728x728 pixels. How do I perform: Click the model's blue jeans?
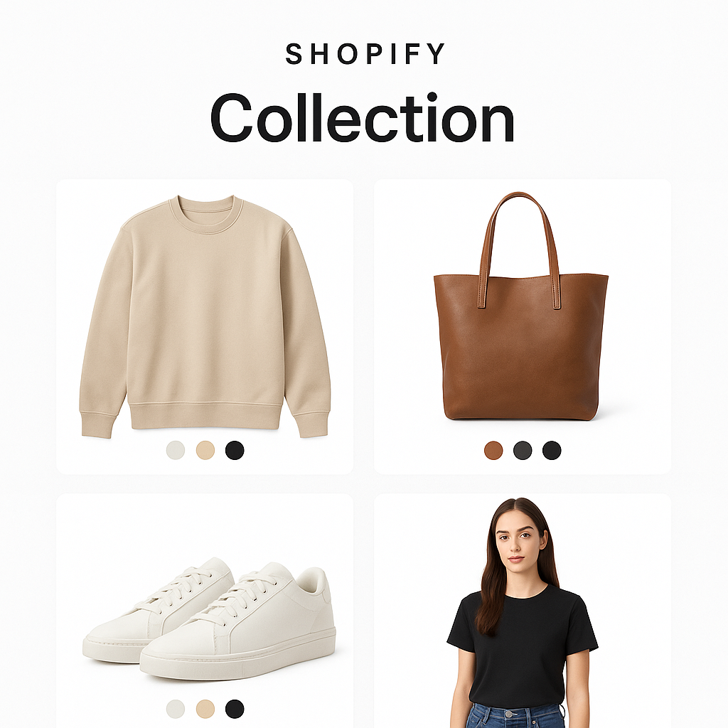(516, 717)
